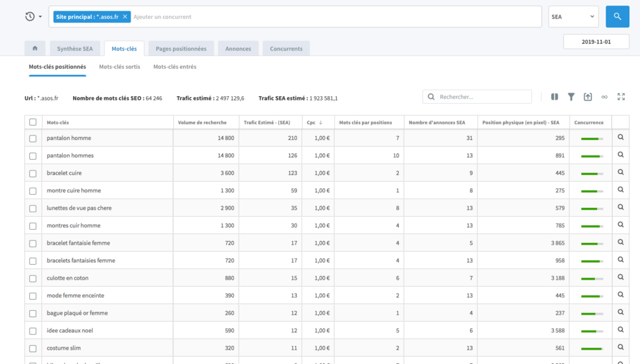This screenshot has width=640, height=364.
Task: Click the magnifier for pantalon hommes
Action: (621, 155)
